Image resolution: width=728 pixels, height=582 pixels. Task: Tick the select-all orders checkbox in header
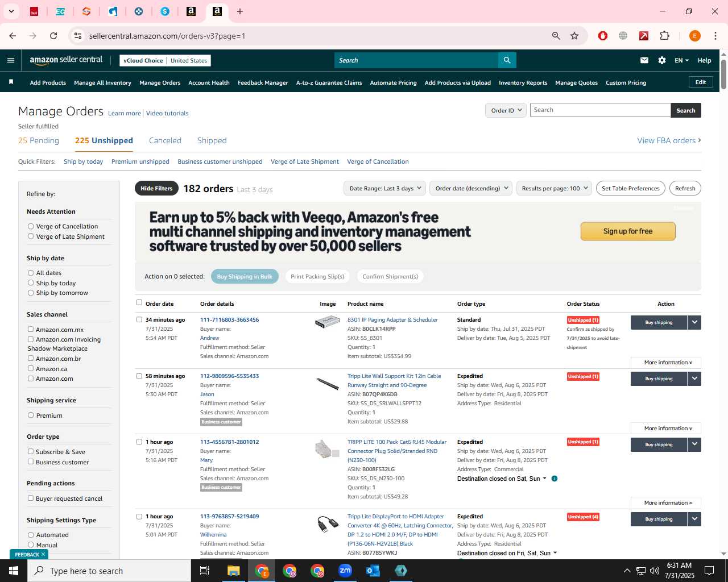pos(139,302)
